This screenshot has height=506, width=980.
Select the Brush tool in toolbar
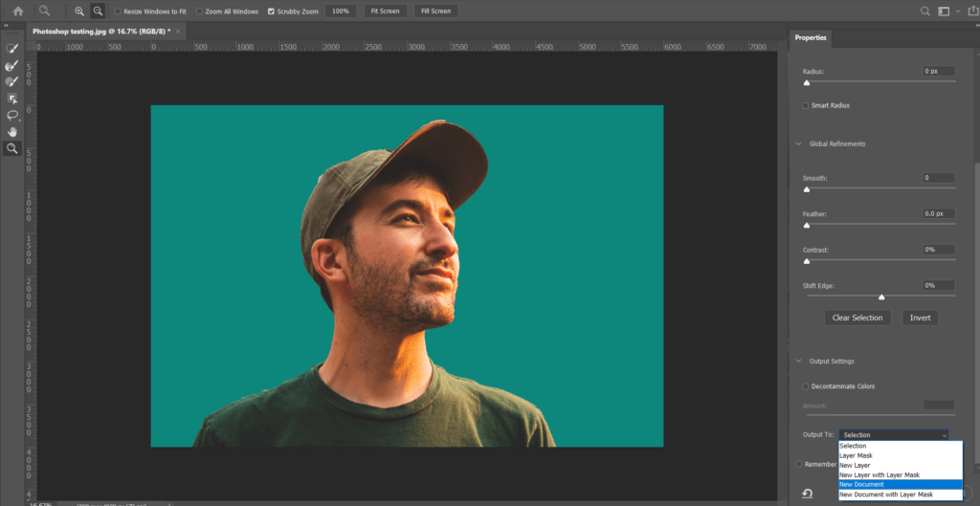pyautogui.click(x=11, y=81)
